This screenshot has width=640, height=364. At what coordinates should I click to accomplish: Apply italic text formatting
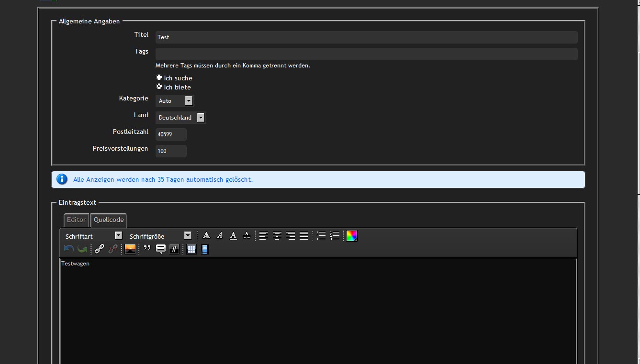pyautogui.click(x=220, y=236)
